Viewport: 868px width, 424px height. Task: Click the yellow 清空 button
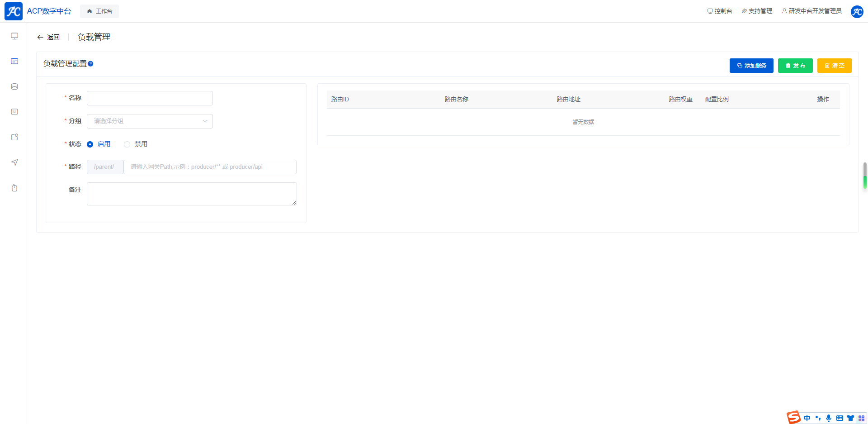(834, 66)
